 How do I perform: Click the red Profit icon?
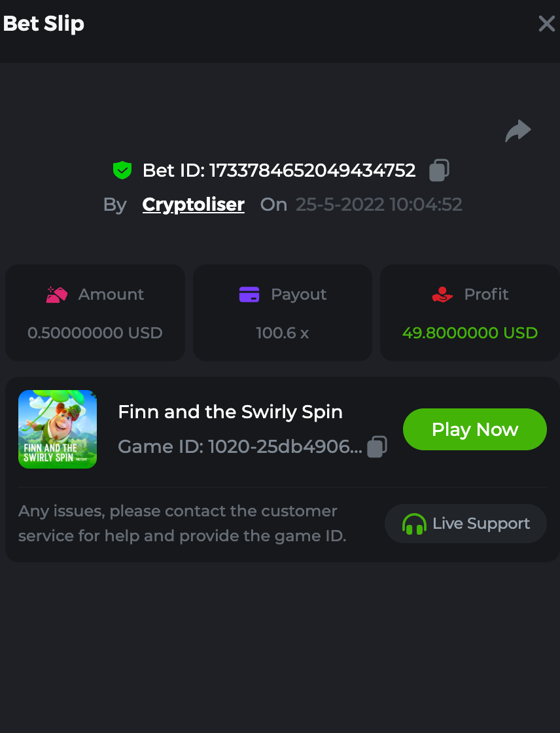(443, 295)
